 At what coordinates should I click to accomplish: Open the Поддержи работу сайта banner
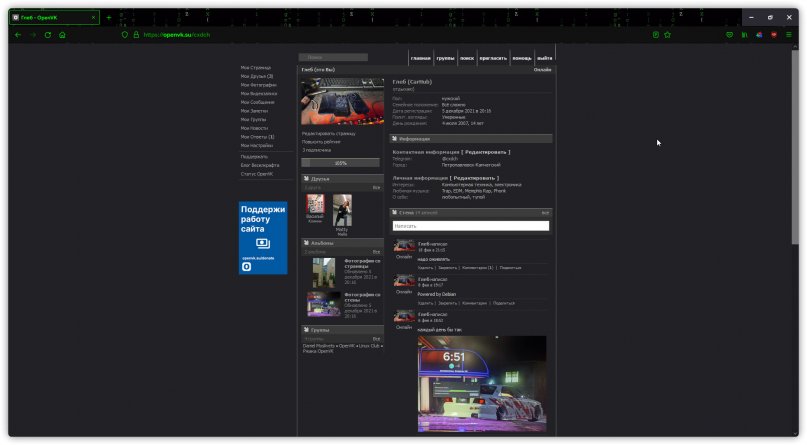[263, 238]
